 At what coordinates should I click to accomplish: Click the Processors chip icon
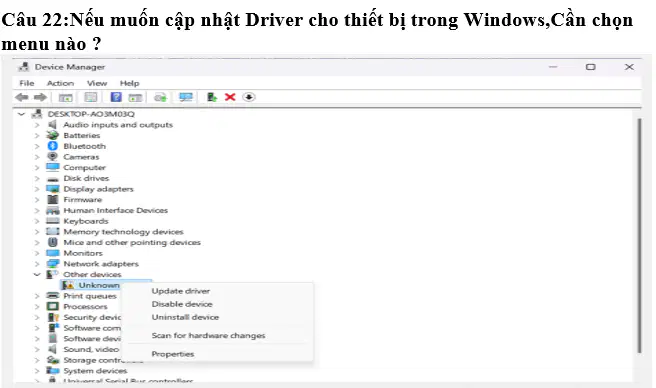click(x=53, y=306)
